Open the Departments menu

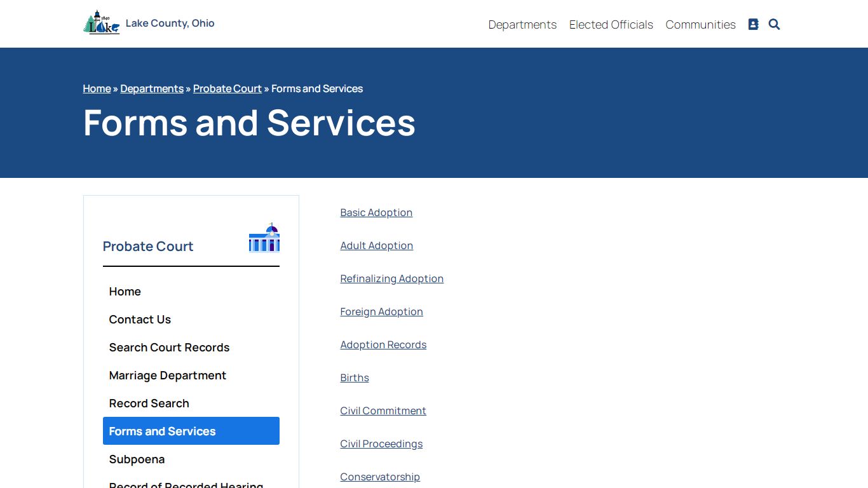click(522, 24)
